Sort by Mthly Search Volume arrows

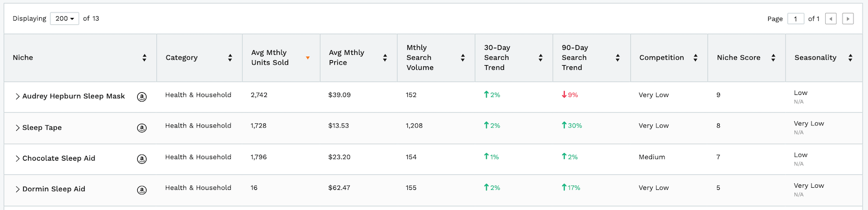pyautogui.click(x=463, y=58)
